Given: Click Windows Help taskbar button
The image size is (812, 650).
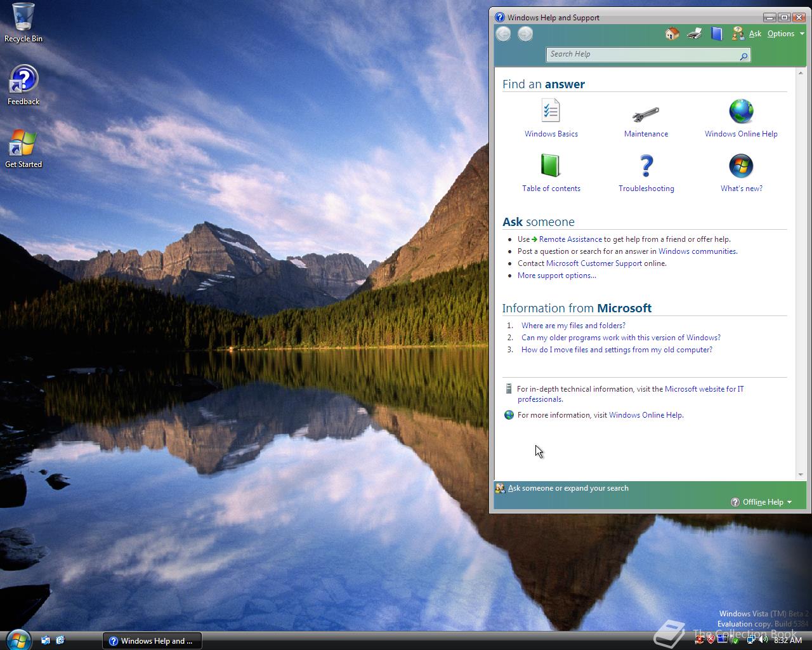Looking at the screenshot, I should click(152, 641).
